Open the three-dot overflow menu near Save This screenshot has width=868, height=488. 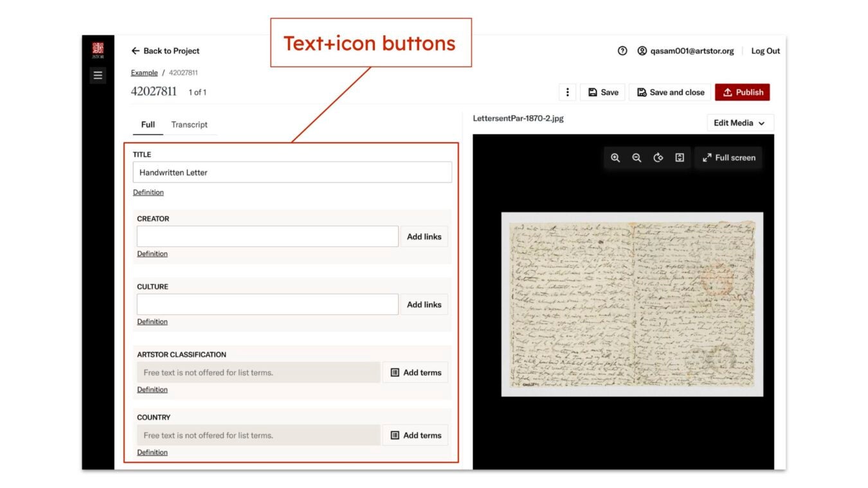point(567,92)
